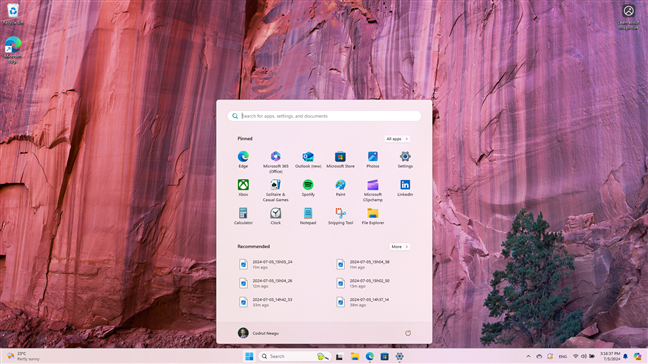Screen dimensions: 648x364
Task: Click the Learn about this picture icon
Action: [x=629, y=17]
